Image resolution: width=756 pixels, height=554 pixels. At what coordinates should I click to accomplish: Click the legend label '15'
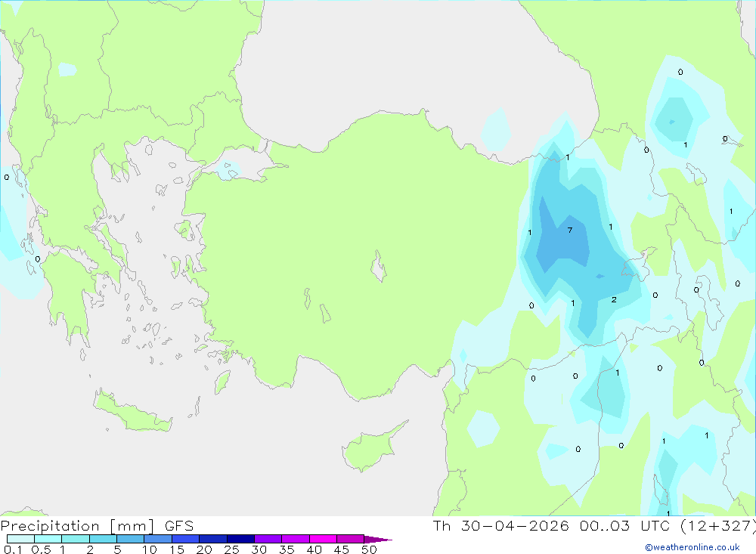click(177, 549)
